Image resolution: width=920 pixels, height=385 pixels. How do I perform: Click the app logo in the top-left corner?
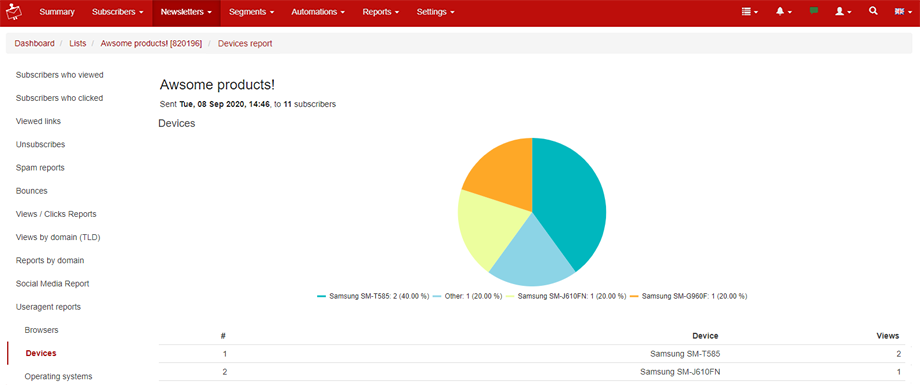pos(13,12)
